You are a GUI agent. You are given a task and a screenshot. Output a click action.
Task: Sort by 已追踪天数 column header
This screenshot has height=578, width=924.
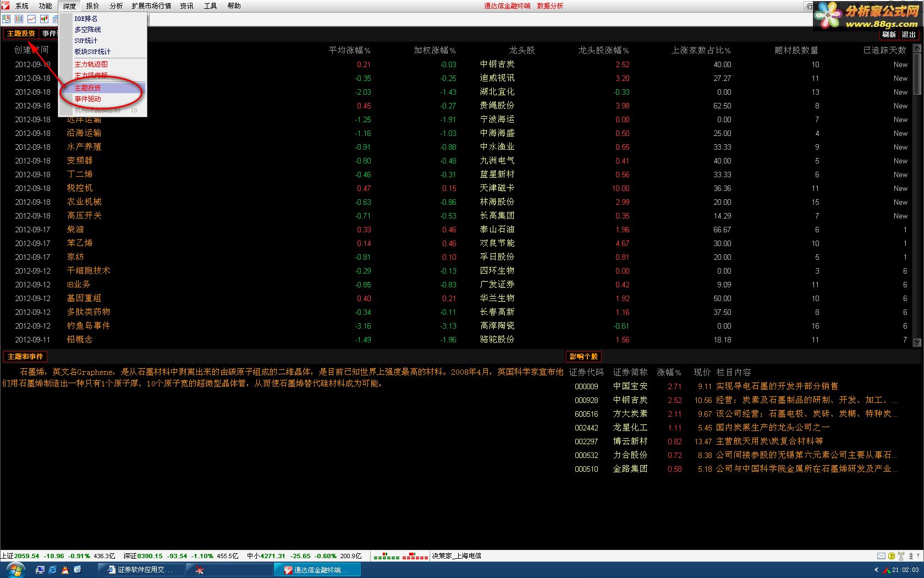[885, 50]
